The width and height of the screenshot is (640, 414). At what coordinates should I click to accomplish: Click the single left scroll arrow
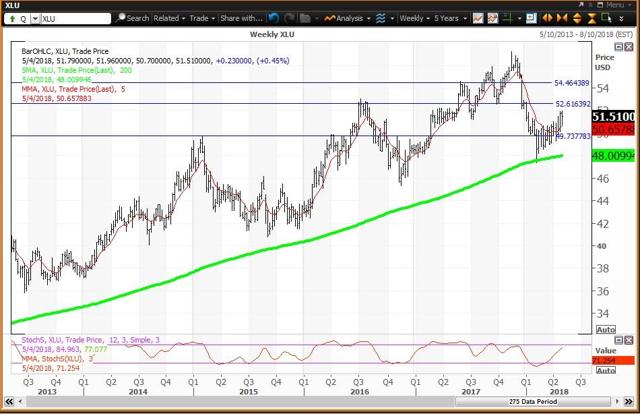click(20, 401)
